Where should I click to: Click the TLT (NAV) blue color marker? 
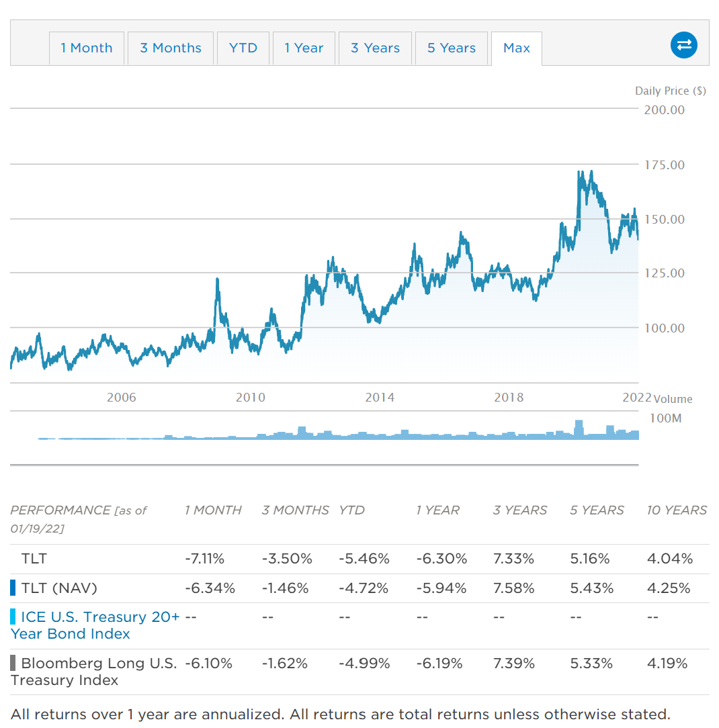[13, 588]
